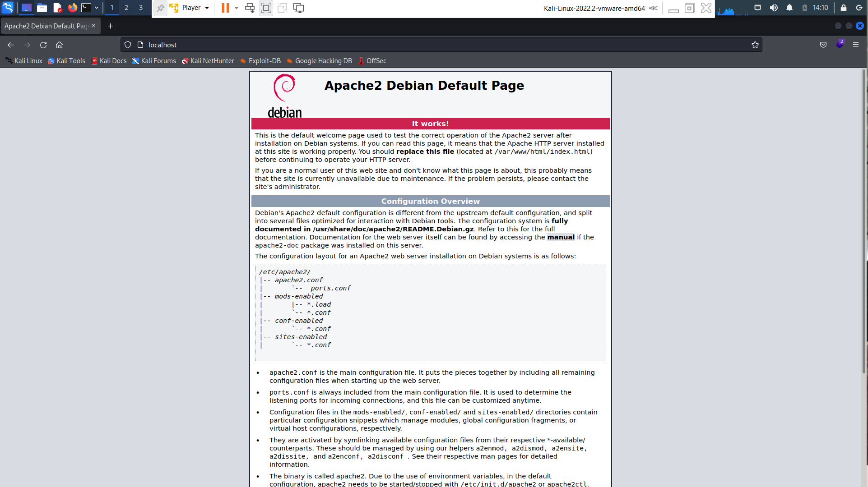Click the Debian logo image
This screenshot has width=868, height=487.
pyautogui.click(x=285, y=96)
